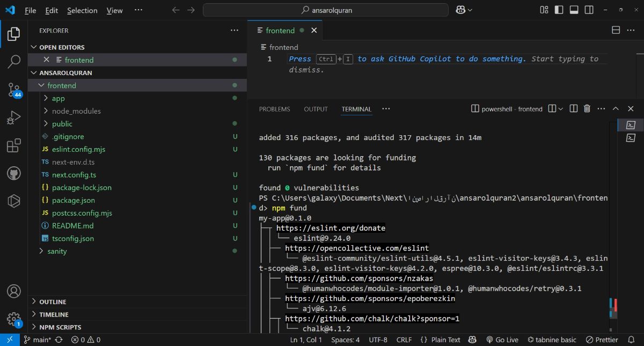Open Manage settings gear in activity bar
644x346 pixels.
(x=13, y=316)
